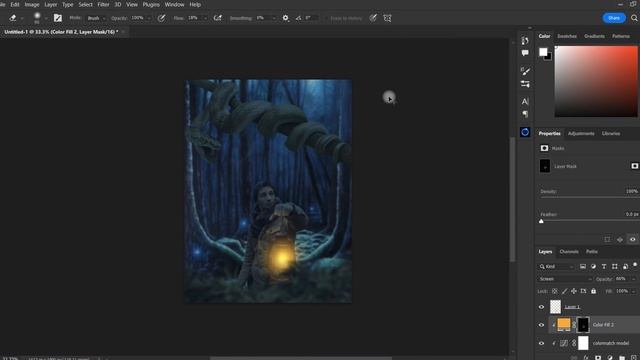Open the eraser Mode dropdown (Brush)

(96, 18)
